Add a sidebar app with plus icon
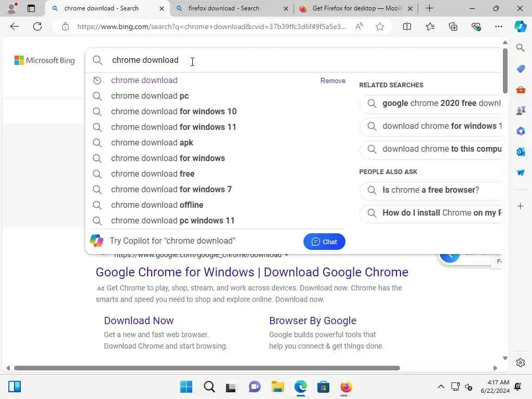The width and height of the screenshot is (532, 399). (520, 206)
